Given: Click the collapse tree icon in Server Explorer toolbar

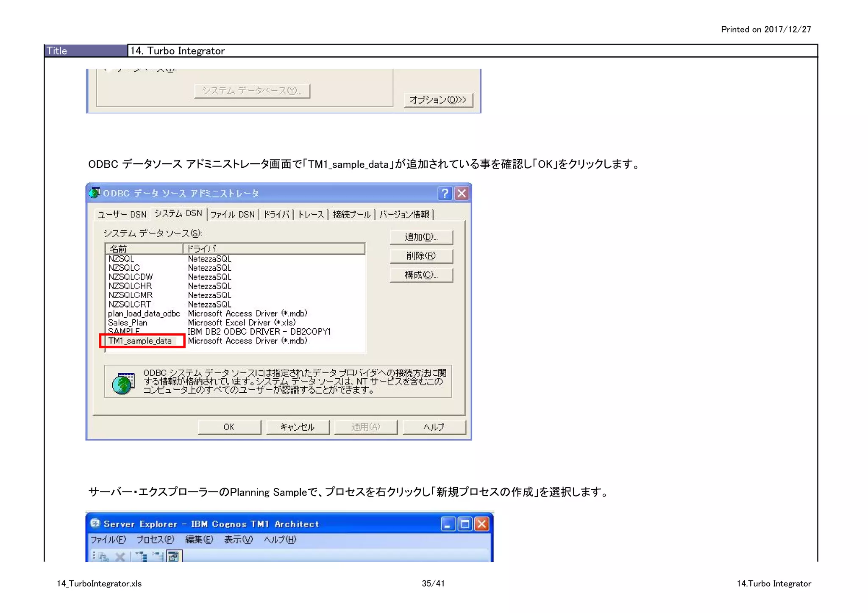Looking at the screenshot, I should click(x=157, y=557).
